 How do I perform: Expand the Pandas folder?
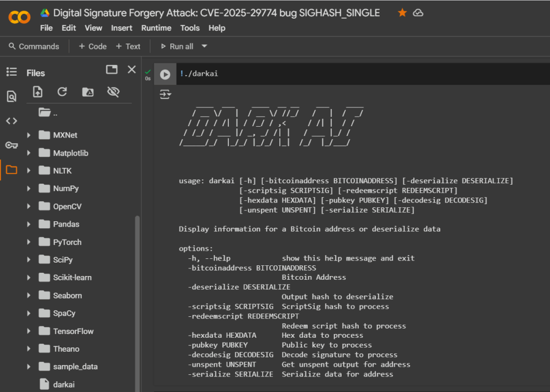point(29,224)
